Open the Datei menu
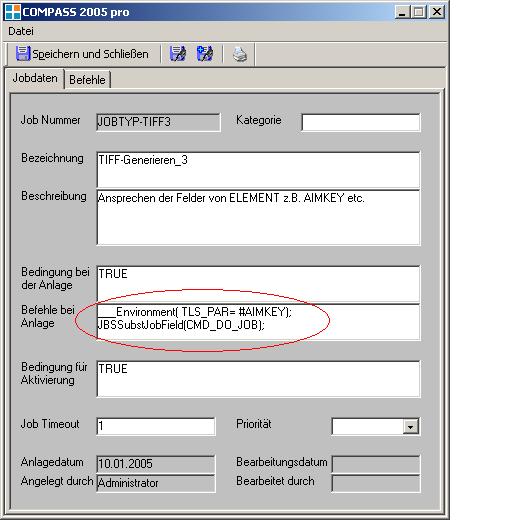 [x=21, y=31]
